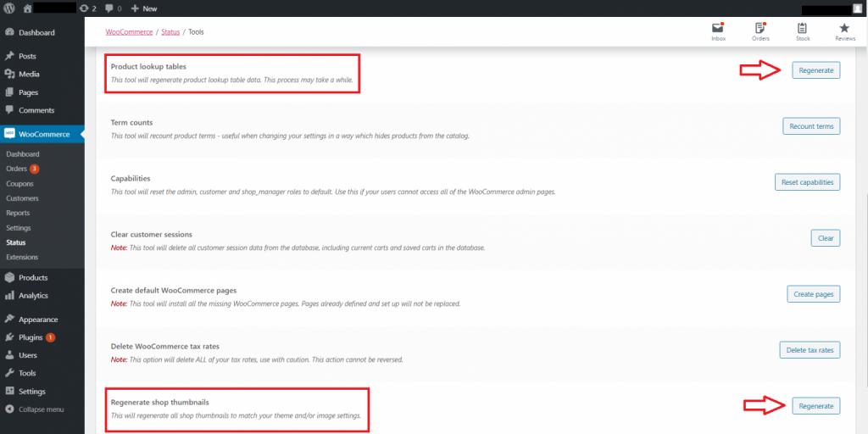Open WooCommerce Settings submenu item

click(19, 227)
